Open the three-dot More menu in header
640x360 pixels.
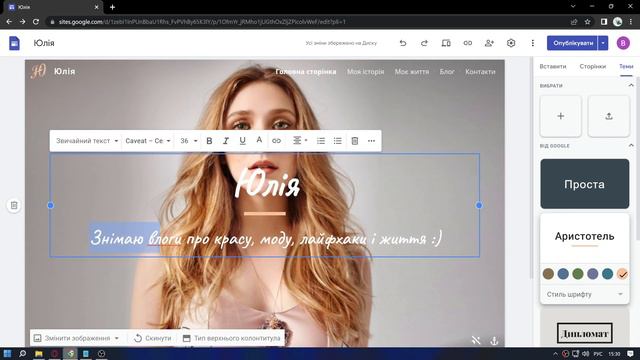click(533, 43)
